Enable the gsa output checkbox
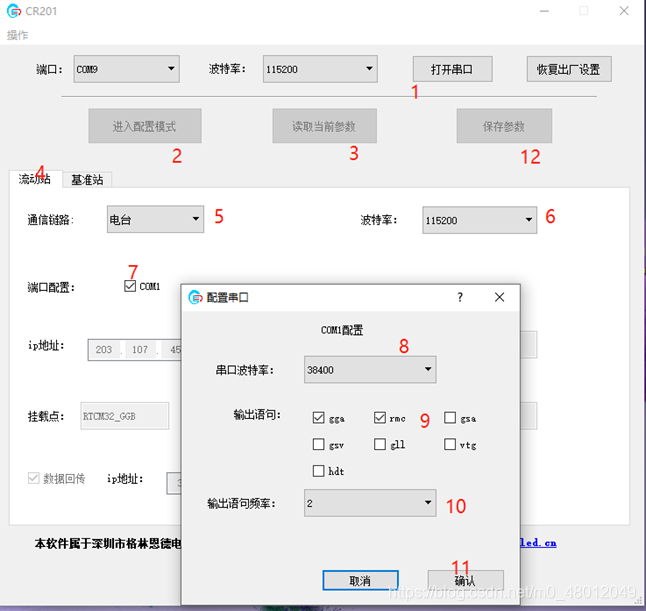646x611 pixels. (x=450, y=418)
